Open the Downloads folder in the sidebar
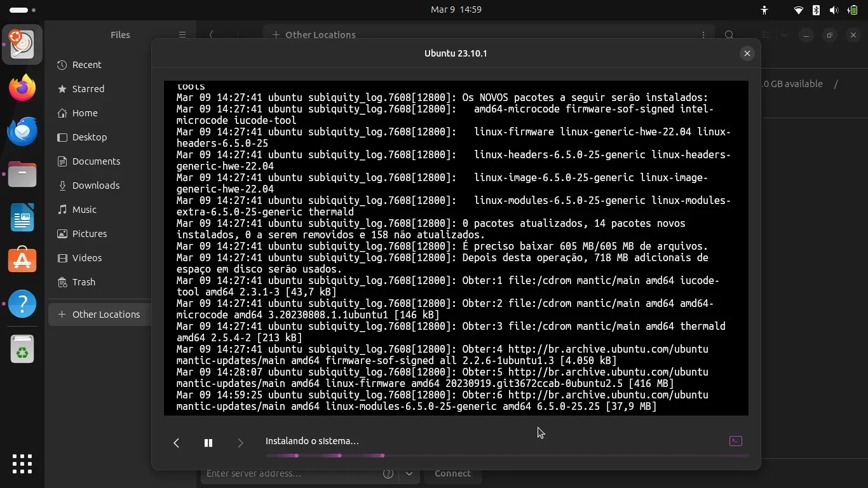 pyautogui.click(x=95, y=186)
